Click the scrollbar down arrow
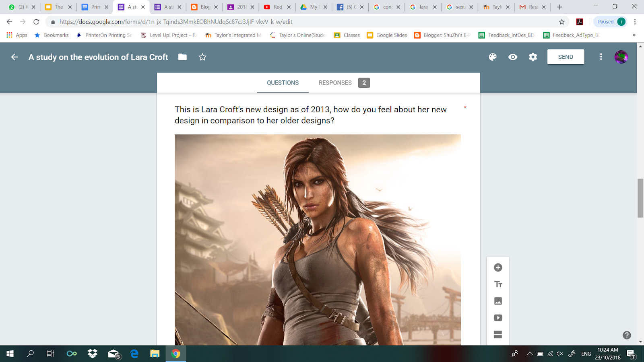 [640, 341]
